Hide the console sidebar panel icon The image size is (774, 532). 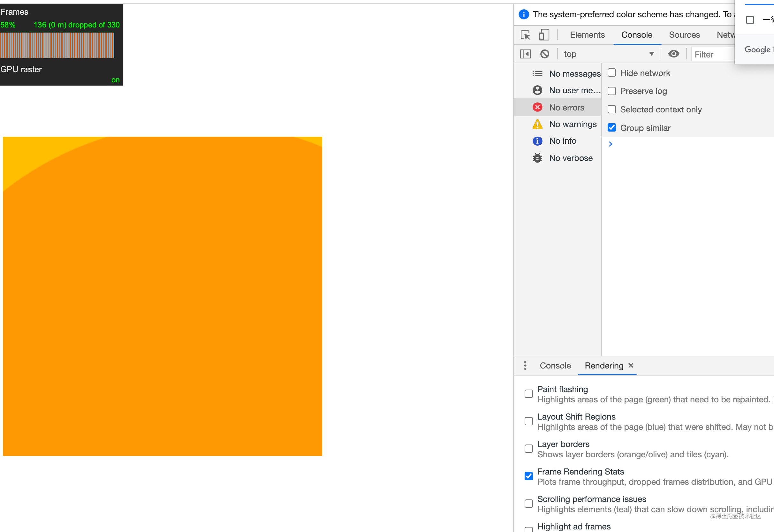pos(525,54)
